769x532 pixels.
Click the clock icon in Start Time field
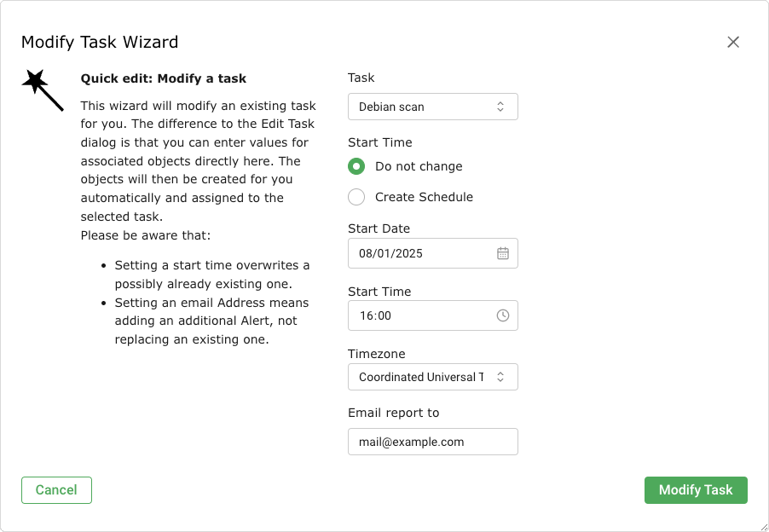[x=503, y=315]
